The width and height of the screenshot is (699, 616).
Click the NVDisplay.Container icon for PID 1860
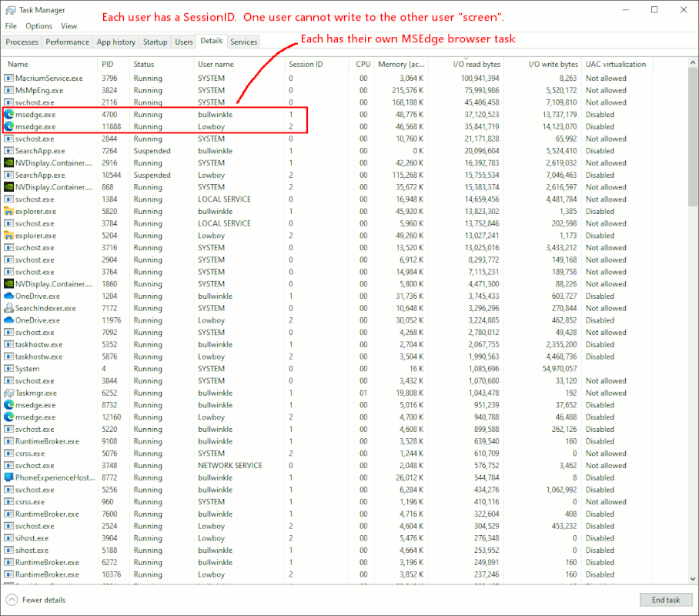pos(8,283)
